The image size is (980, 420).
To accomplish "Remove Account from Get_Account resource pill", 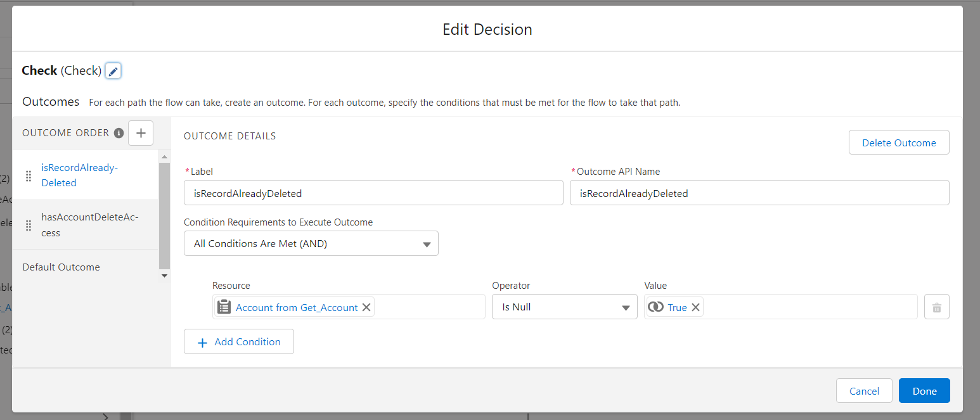I will pos(366,307).
